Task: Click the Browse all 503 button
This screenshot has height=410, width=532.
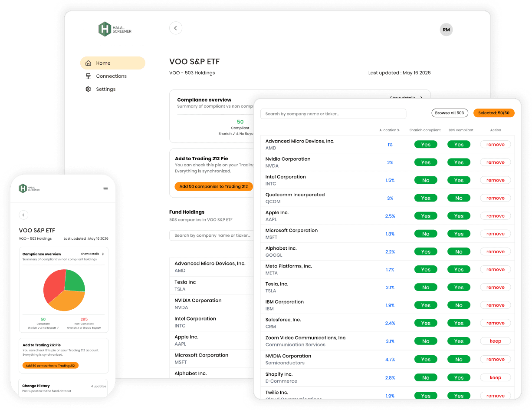Action: pos(450,113)
